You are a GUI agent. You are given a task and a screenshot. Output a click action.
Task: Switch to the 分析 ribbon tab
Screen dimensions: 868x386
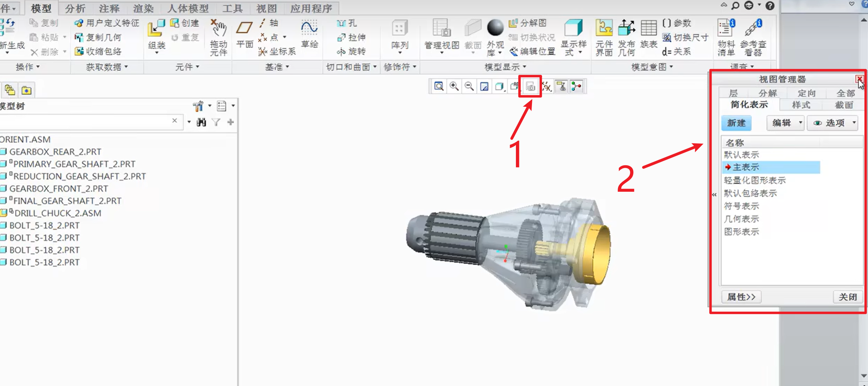(75, 8)
